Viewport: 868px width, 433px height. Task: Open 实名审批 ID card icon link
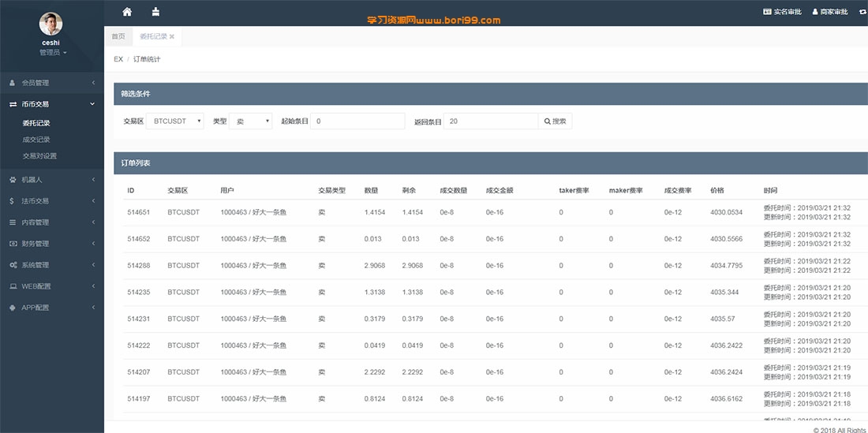pyautogui.click(x=782, y=12)
